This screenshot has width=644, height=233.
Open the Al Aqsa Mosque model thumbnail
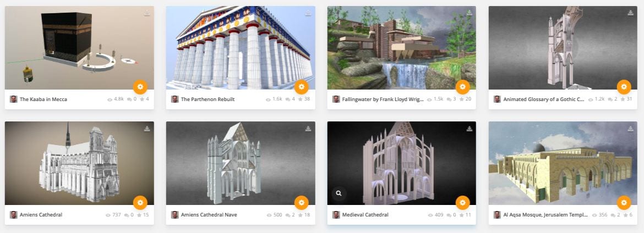(563, 163)
